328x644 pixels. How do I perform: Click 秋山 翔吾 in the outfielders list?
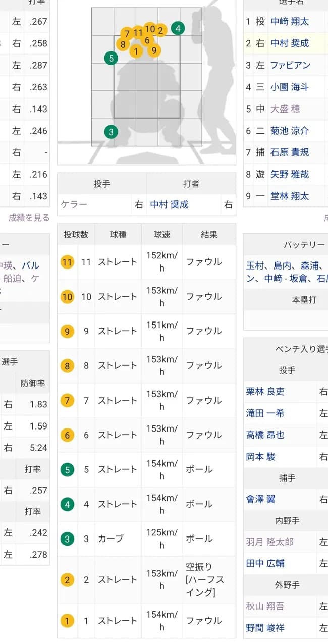pos(266,606)
